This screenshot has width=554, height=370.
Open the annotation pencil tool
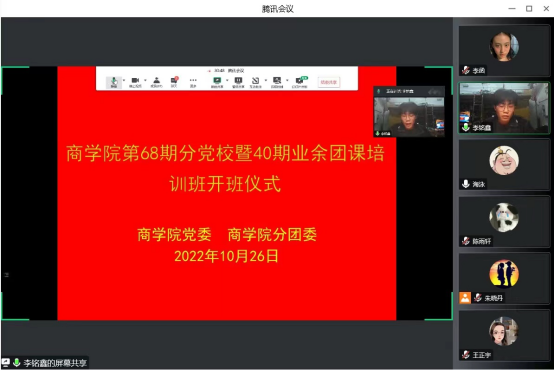[x=255, y=82]
